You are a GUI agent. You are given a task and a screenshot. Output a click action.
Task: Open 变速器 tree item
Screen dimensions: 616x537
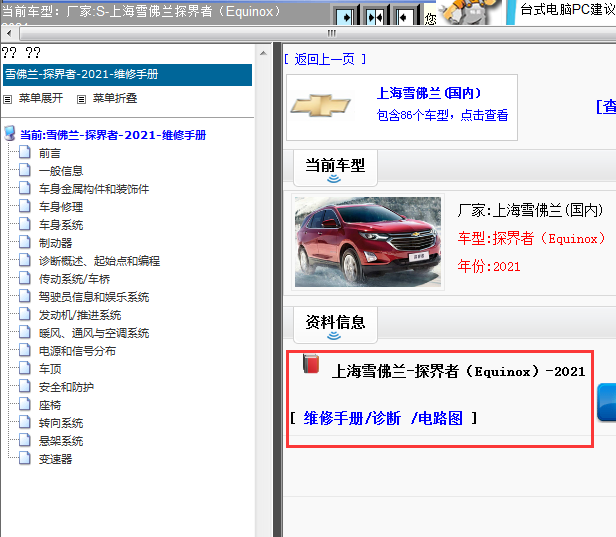[55, 459]
